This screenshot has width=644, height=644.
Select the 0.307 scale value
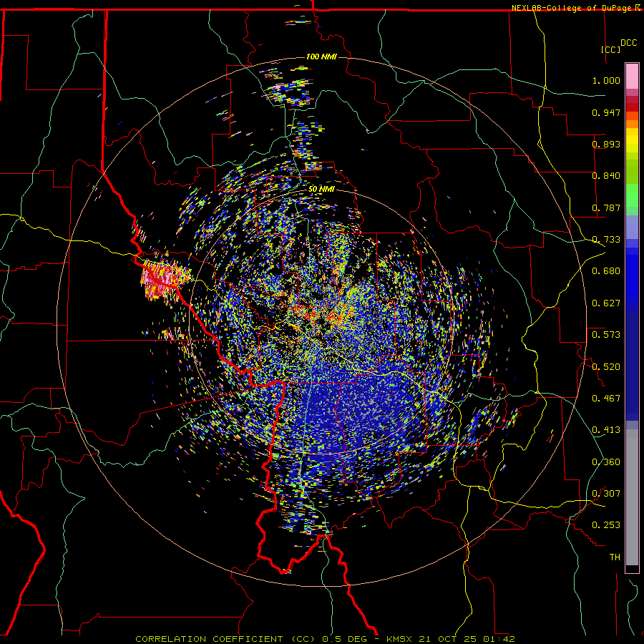tap(606, 494)
